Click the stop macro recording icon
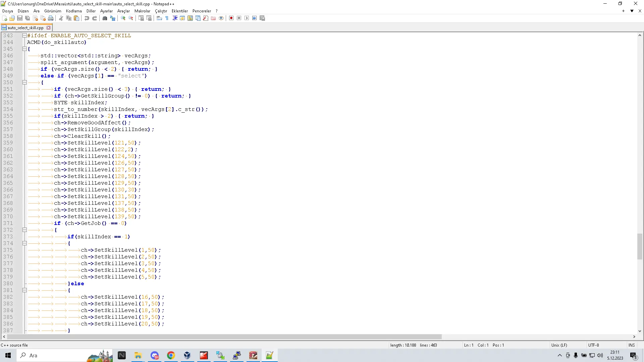The image size is (644, 362). (239, 18)
